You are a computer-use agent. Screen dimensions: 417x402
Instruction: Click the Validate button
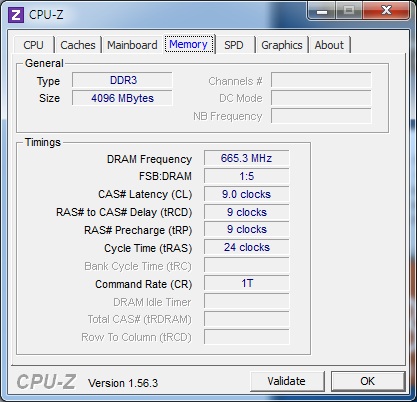tap(287, 381)
